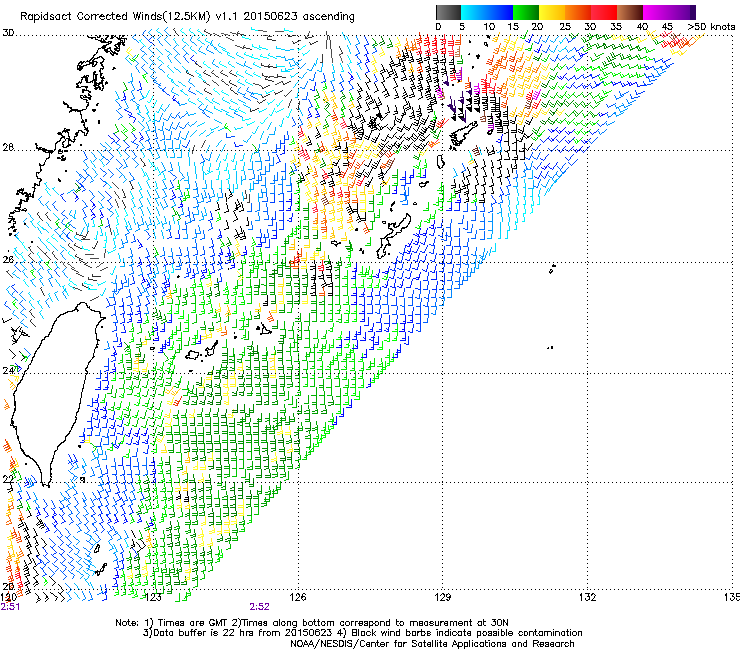
Task: Click the dark blue 10-15 knots legend swatch
Action: (x=500, y=12)
